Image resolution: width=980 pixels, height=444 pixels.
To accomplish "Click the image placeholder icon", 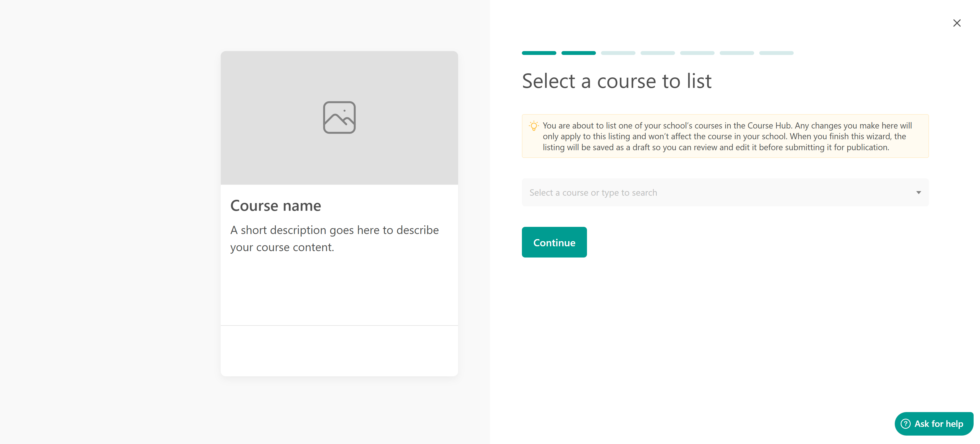I will coord(339,117).
